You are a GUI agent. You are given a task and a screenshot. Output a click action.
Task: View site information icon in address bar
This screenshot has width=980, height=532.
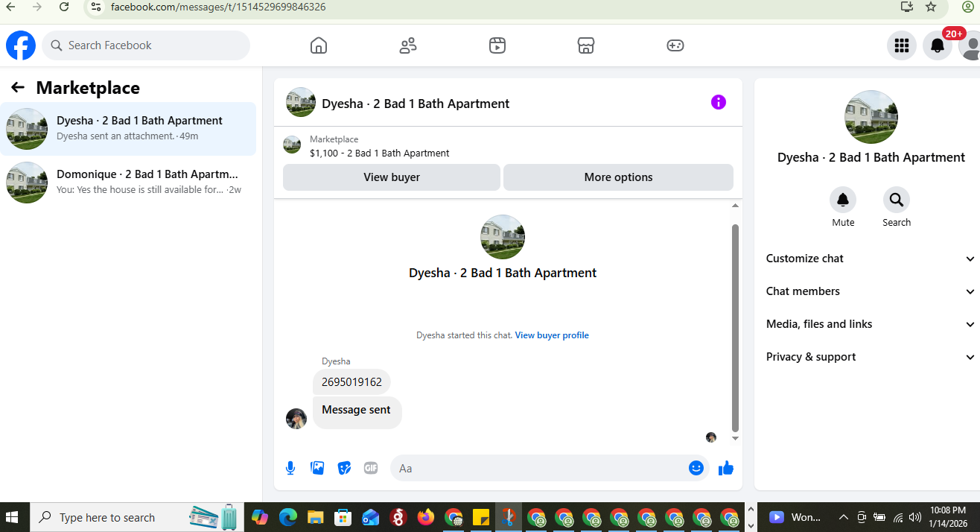[x=95, y=7]
